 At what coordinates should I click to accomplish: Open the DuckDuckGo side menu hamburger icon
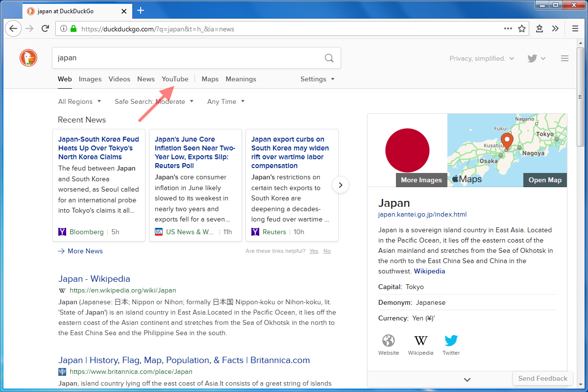tap(564, 58)
